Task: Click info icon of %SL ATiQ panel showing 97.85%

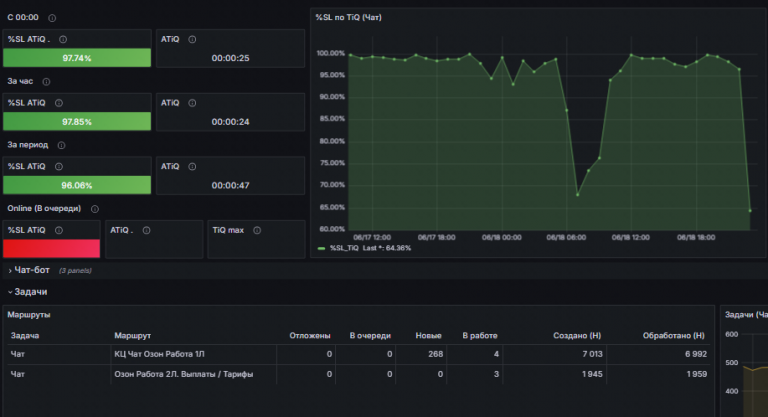Action: point(59,103)
